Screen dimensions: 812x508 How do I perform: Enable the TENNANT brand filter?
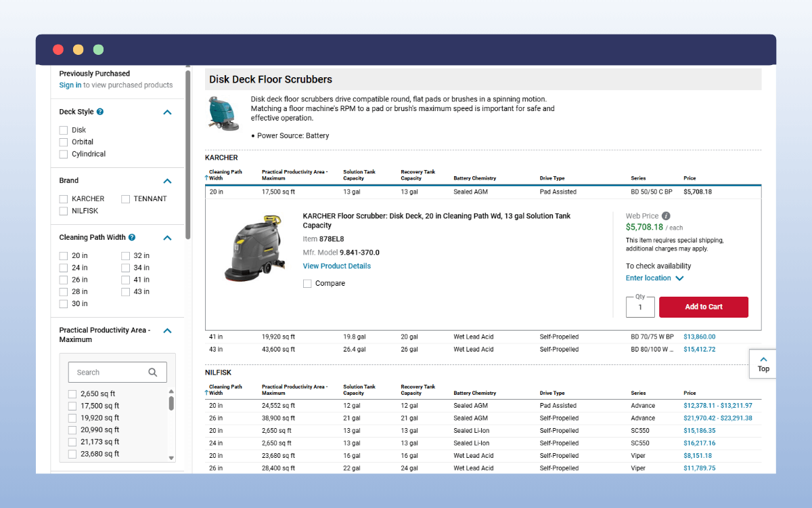click(126, 199)
